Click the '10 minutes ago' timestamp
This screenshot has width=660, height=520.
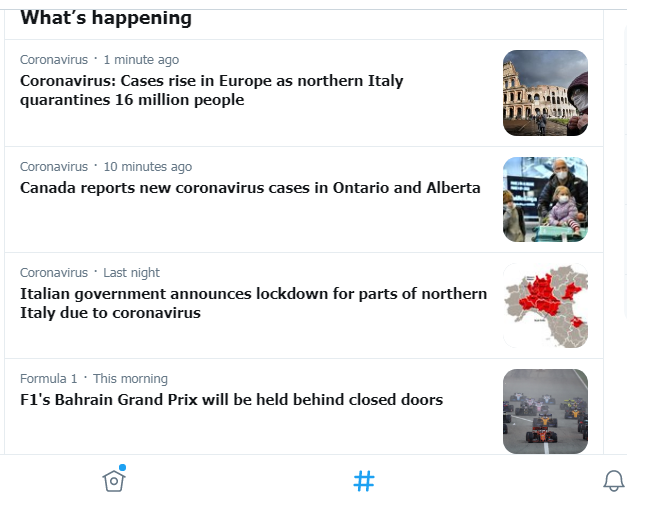(148, 167)
